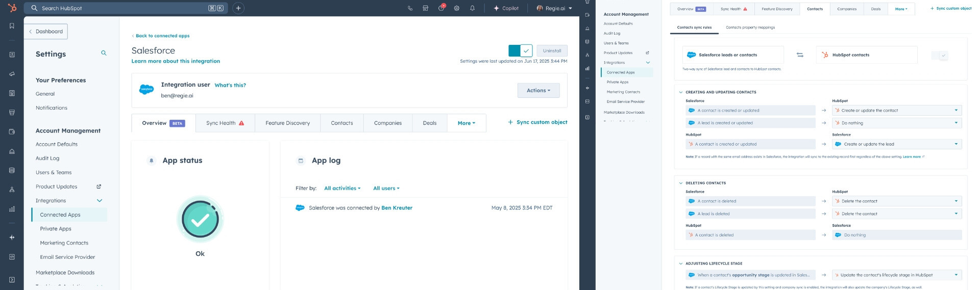Switch to Contacts tab in left pane

pos(342,123)
